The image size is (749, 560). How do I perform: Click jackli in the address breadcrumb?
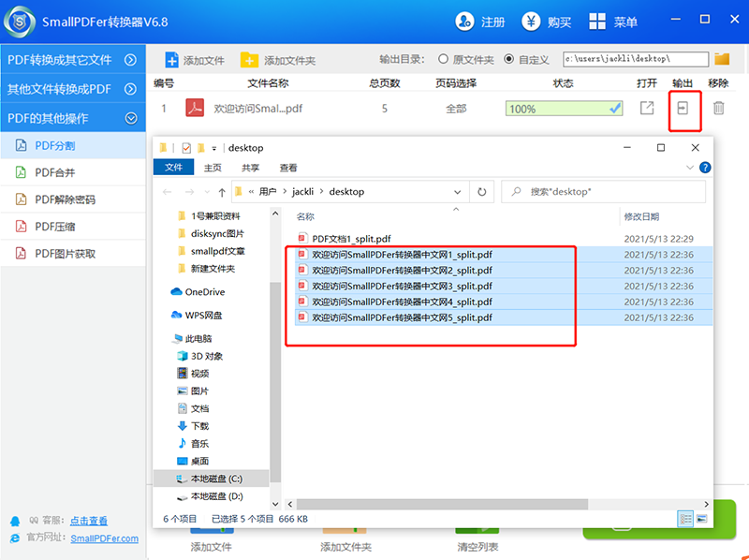point(302,192)
